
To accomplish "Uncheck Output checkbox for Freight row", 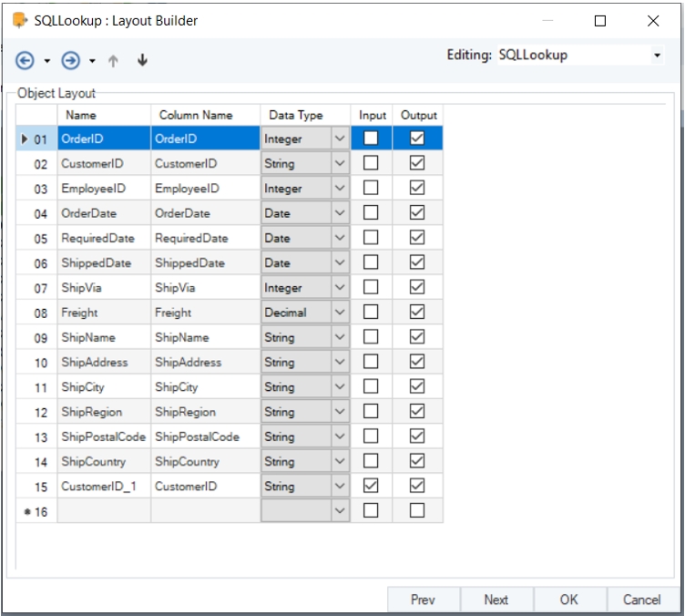I will 417,313.
